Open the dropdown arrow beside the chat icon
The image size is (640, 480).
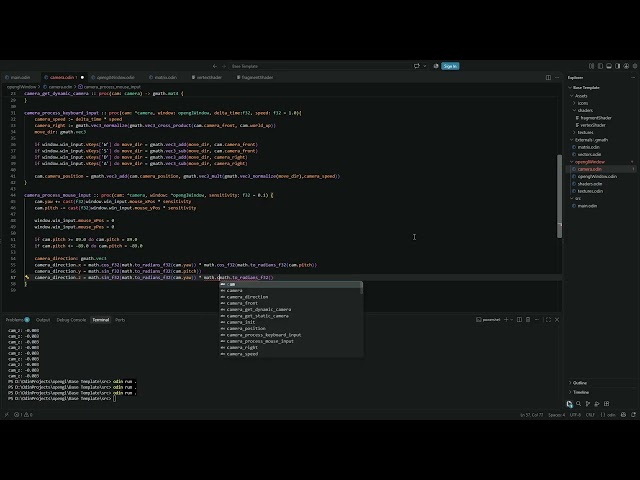coord(424,66)
